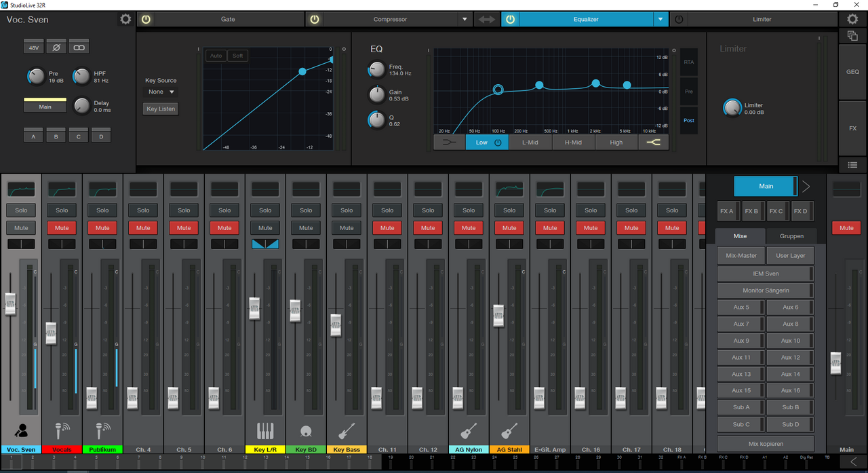Toggle polarity invert (Ø) button
The height and width of the screenshot is (473, 868).
(56, 48)
